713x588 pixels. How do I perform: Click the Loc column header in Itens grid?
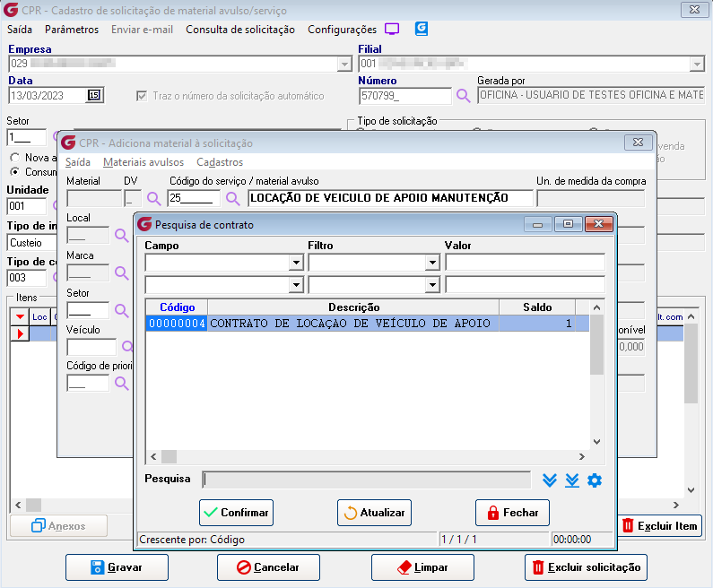pos(39,316)
